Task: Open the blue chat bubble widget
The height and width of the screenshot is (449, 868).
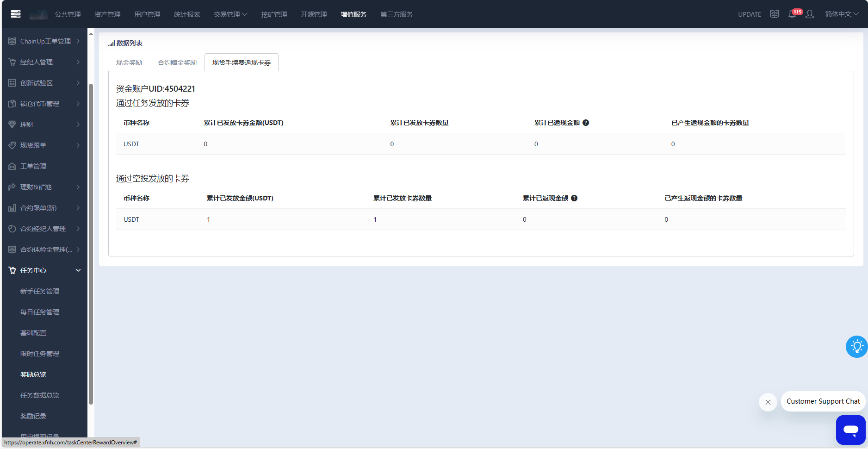Action: (x=850, y=430)
